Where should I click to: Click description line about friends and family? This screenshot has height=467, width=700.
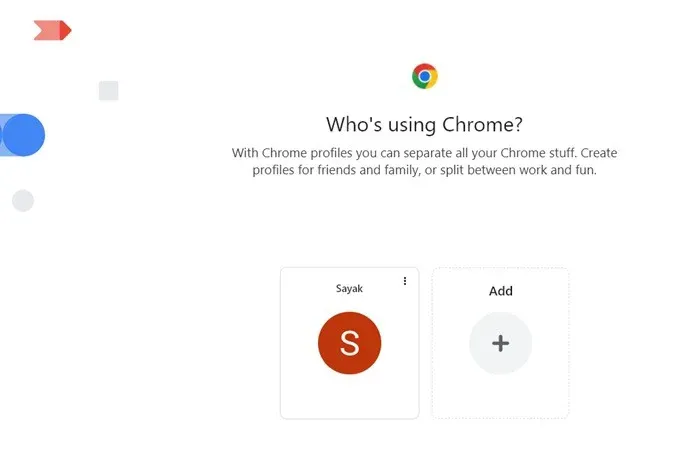425,170
